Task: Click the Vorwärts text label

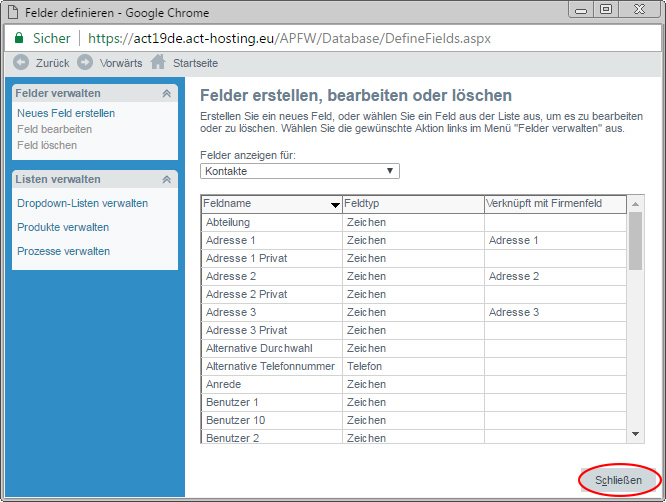Action: pyautogui.click(x=121, y=63)
